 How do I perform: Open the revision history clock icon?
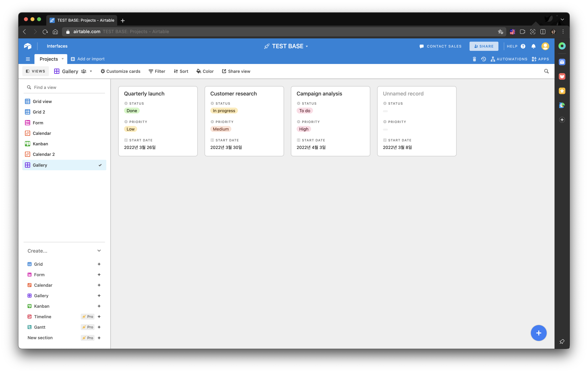[x=483, y=59]
